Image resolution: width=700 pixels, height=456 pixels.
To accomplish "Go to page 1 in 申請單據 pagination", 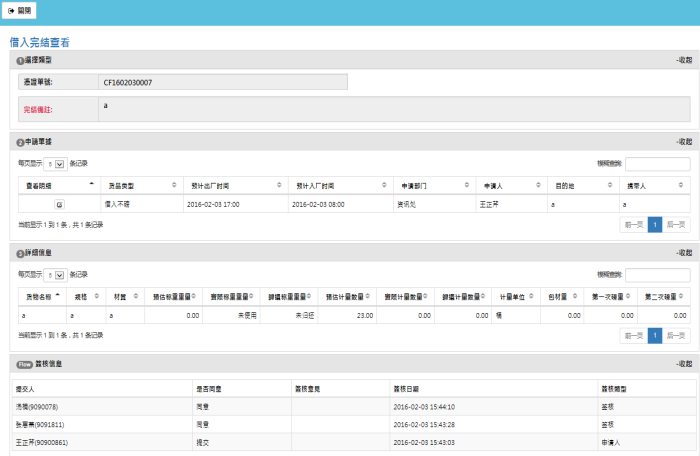I will coord(655,225).
